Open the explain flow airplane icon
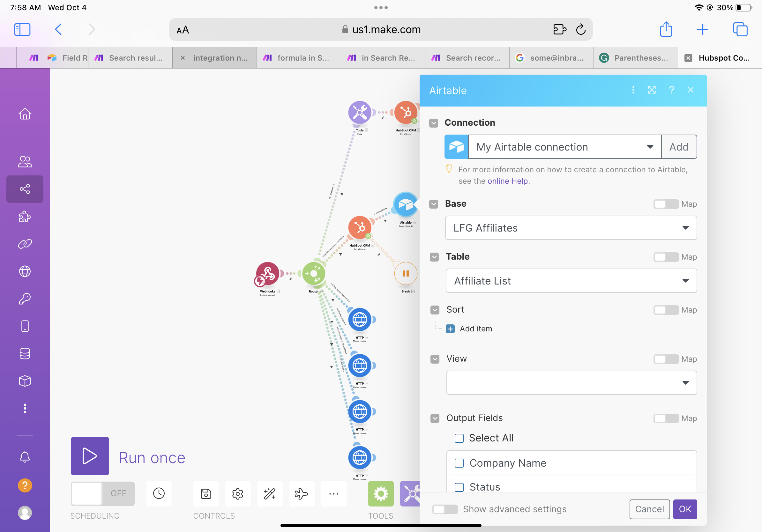Viewport: 762px width, 532px height. pyautogui.click(x=301, y=493)
